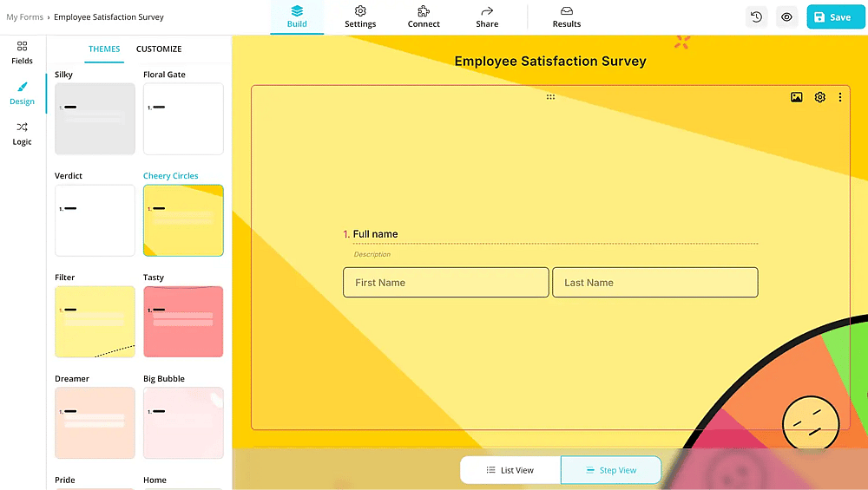Image resolution: width=868 pixels, height=490 pixels.
Task: View the Results tab
Action: pos(567,17)
